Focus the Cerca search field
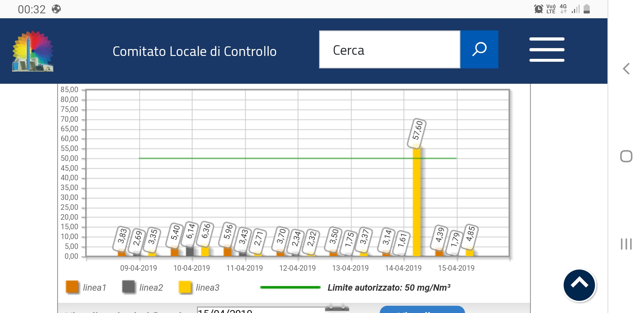644x313 pixels. tap(390, 50)
